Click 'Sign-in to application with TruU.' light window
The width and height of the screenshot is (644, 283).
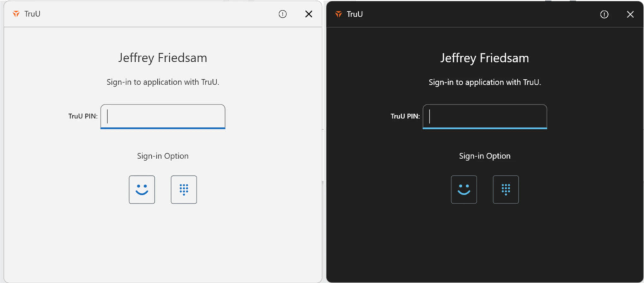163,82
